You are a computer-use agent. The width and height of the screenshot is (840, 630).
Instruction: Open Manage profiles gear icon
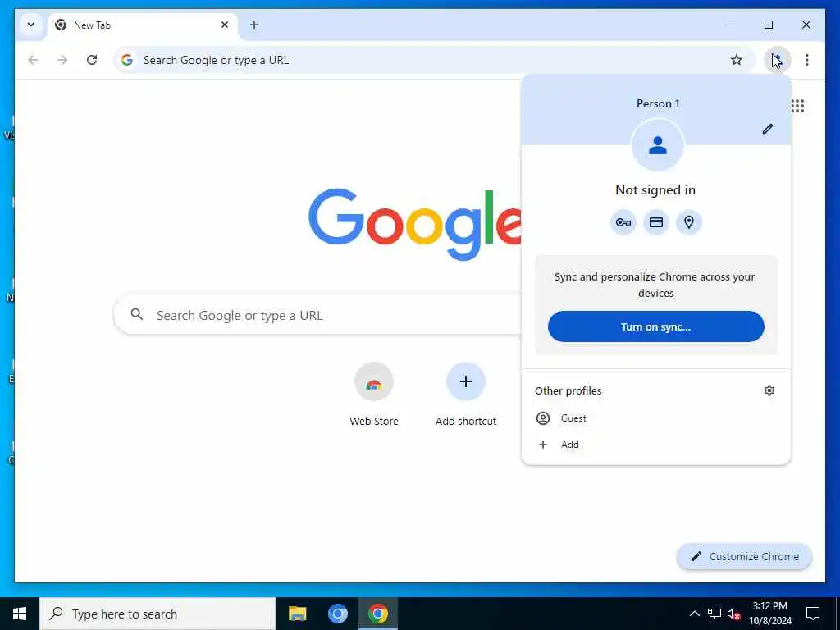click(x=769, y=390)
